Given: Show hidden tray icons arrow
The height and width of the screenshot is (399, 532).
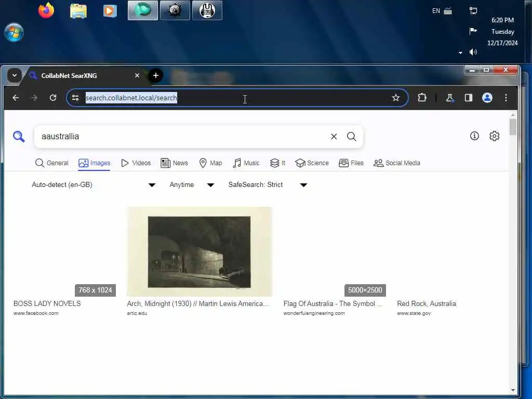Looking at the screenshot, I should tap(460, 52).
